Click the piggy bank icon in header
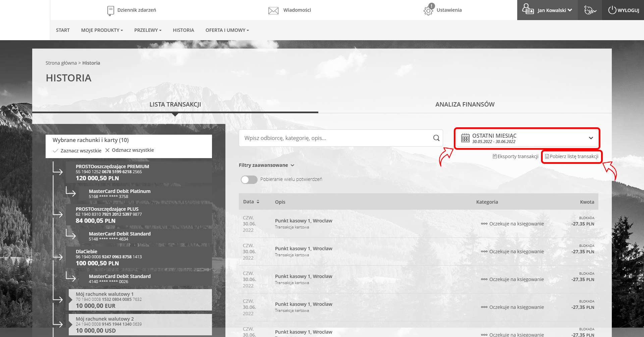 point(590,10)
